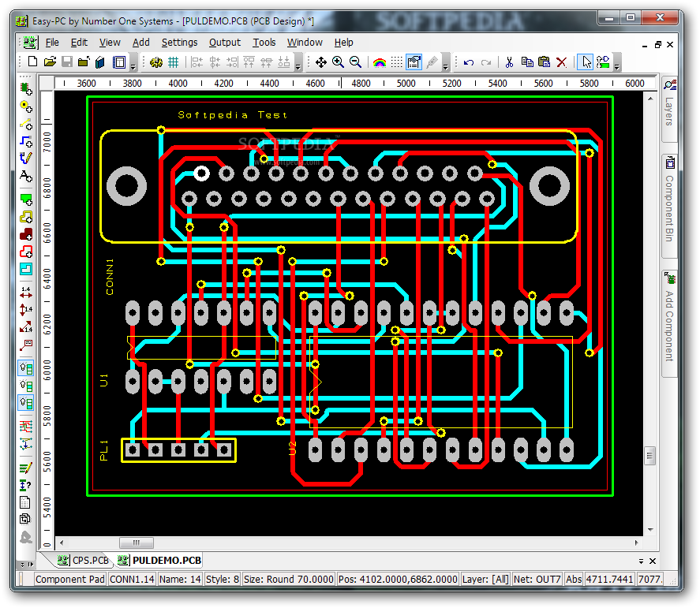Screen dimensions: 700x608
Task: Open the View menu
Action: pyautogui.click(x=110, y=43)
